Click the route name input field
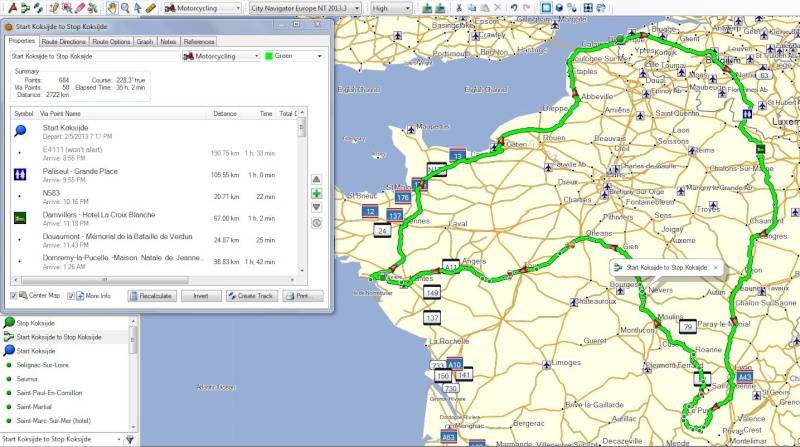The image size is (800, 447). pos(95,56)
